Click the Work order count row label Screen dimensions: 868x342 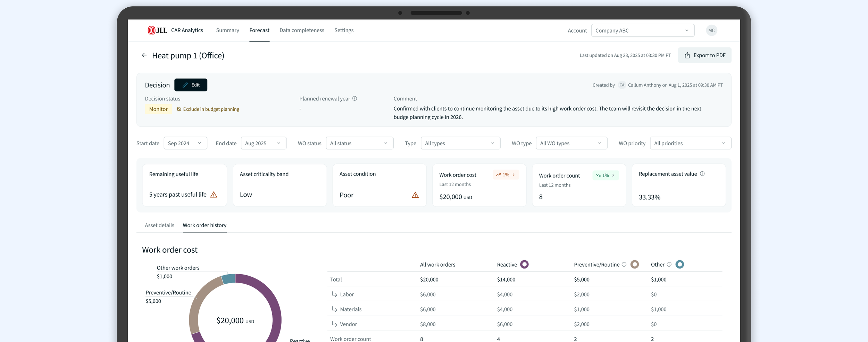(x=350, y=339)
